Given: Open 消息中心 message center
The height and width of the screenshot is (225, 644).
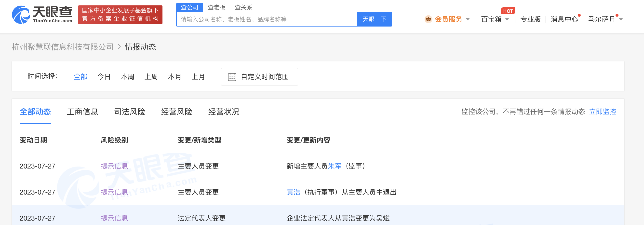Looking at the screenshot, I should [564, 19].
